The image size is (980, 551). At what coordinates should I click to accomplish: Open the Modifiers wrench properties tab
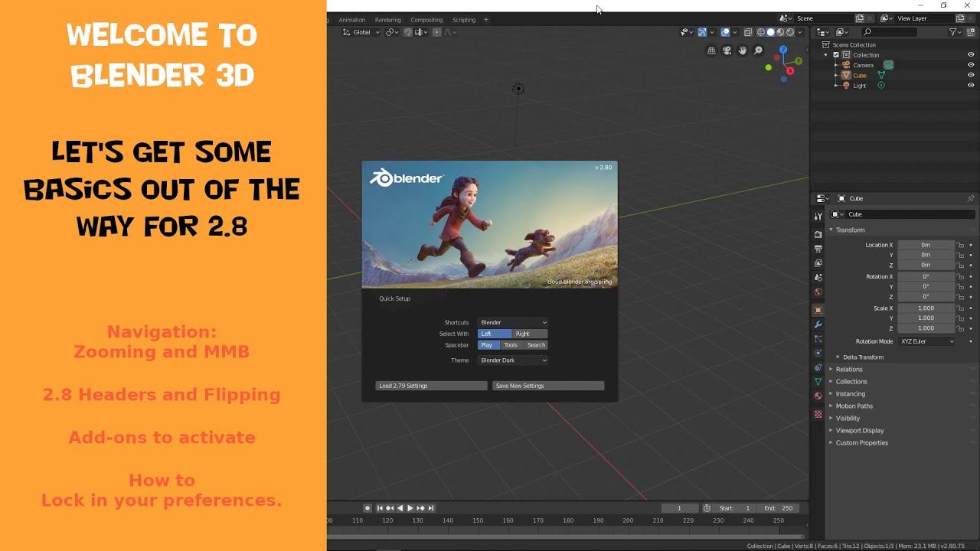(818, 324)
